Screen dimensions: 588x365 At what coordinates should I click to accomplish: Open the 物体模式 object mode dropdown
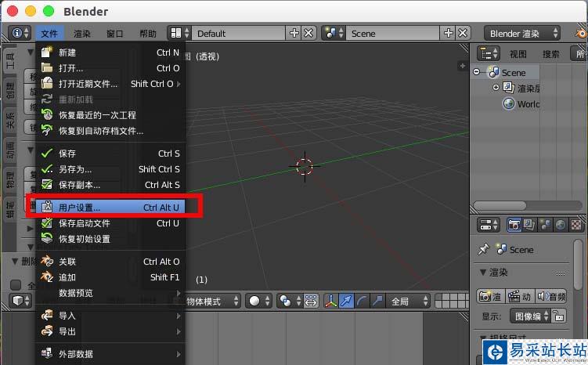click(x=211, y=301)
